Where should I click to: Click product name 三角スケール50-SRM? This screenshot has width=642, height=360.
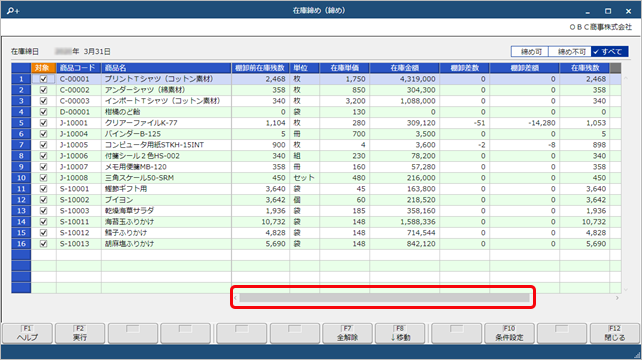pyautogui.click(x=139, y=178)
